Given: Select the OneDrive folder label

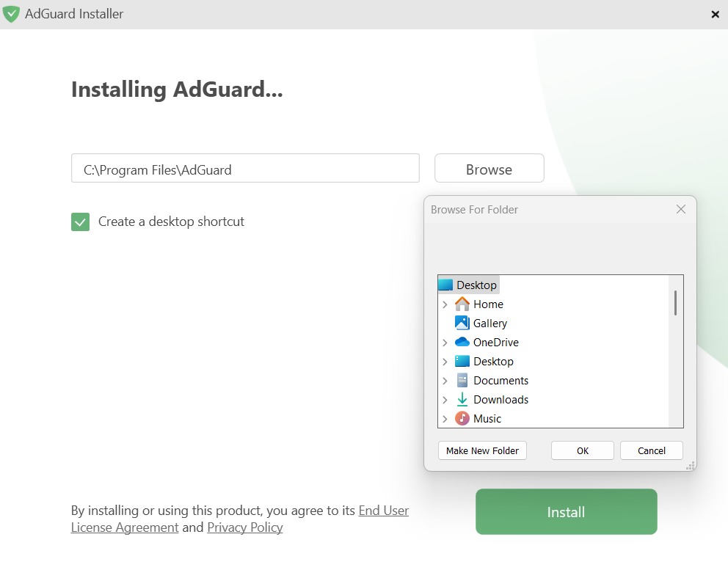Looking at the screenshot, I should pyautogui.click(x=496, y=343).
